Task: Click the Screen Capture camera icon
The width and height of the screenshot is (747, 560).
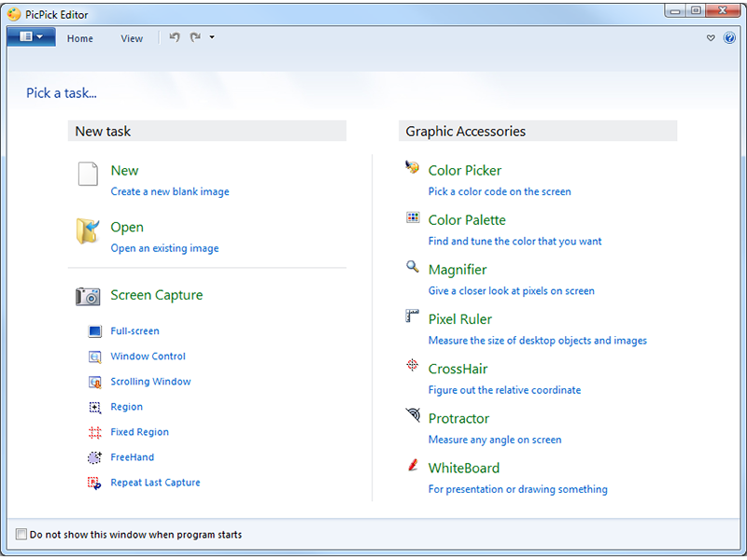Action: pos(88,296)
